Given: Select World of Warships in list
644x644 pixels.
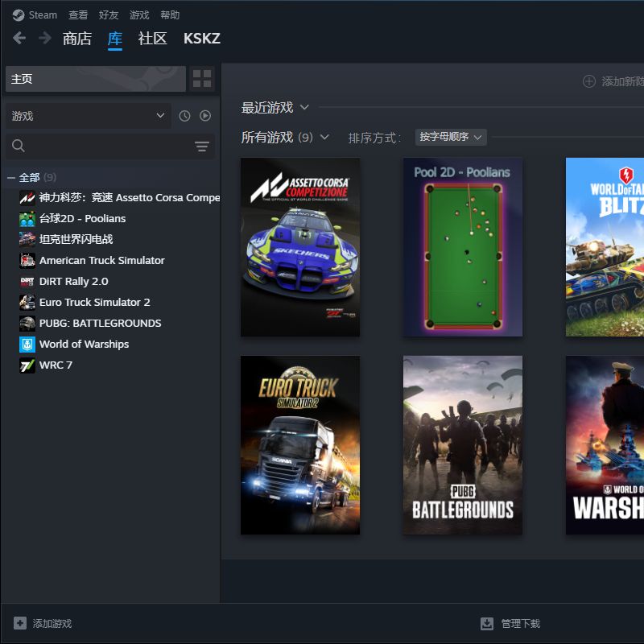Looking at the screenshot, I should coord(85,345).
